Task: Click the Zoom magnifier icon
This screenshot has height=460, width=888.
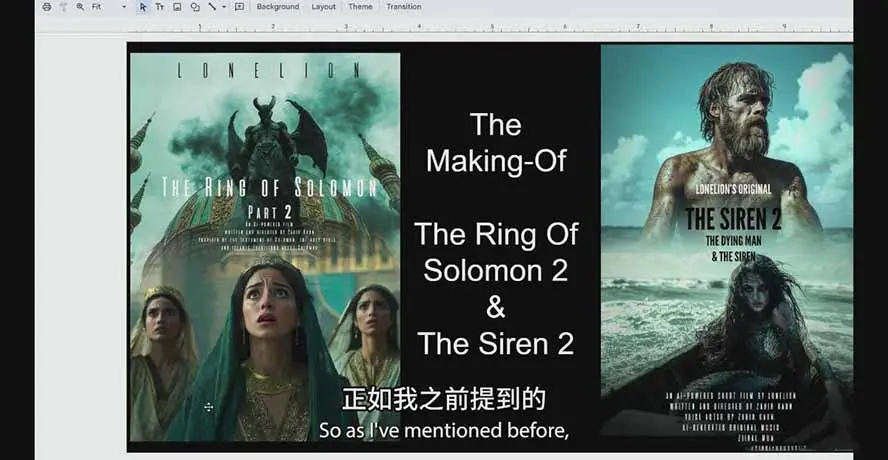Action: click(80, 7)
